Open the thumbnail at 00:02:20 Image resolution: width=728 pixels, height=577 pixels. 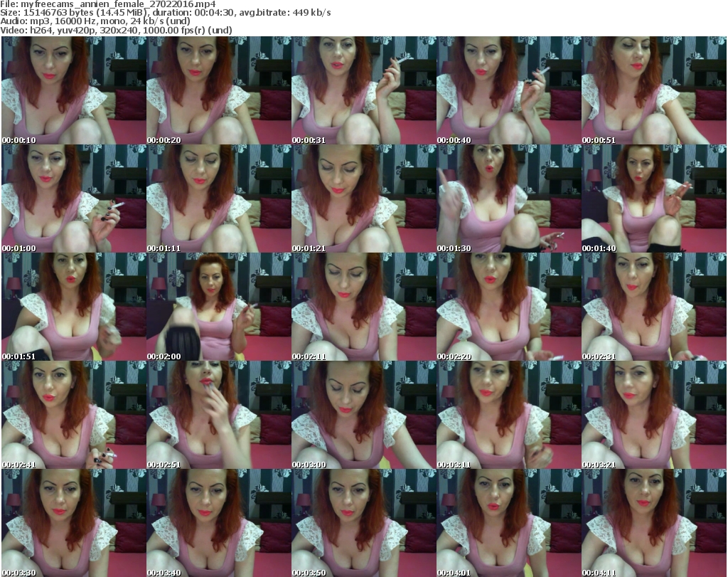coord(509,307)
